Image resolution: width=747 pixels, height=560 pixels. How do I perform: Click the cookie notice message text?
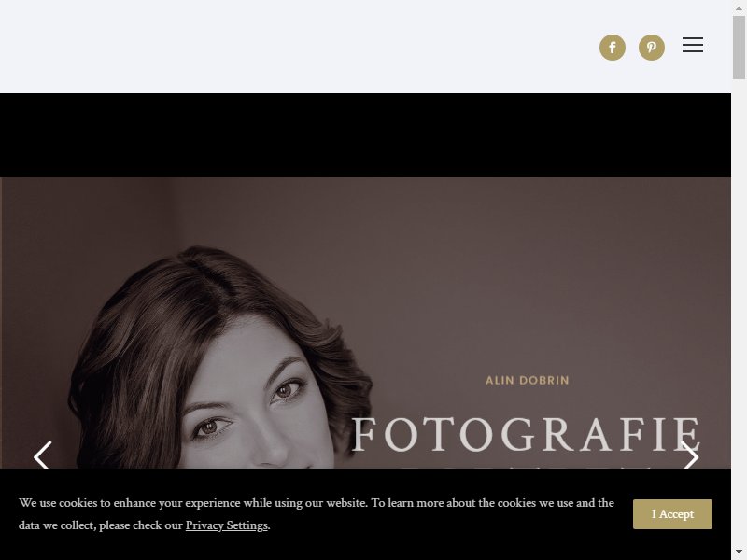pos(317,514)
